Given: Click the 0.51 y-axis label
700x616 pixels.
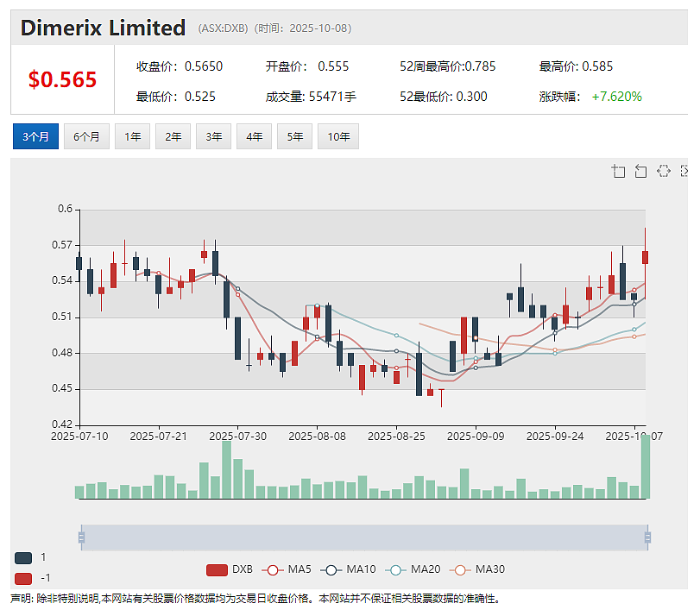Looking at the screenshot, I should (x=62, y=317).
